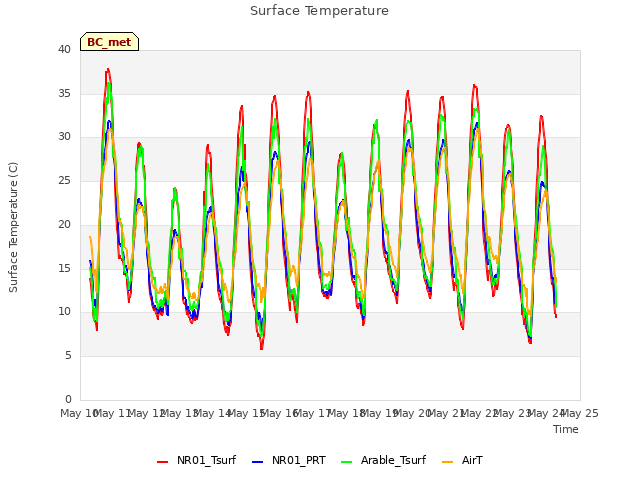Click the 10 y-axis tick label

(64, 311)
